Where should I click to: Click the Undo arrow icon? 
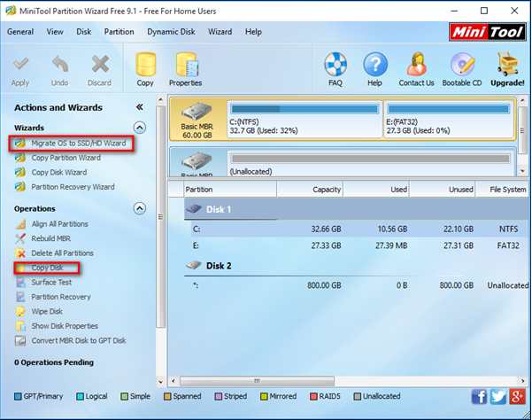coord(60,64)
